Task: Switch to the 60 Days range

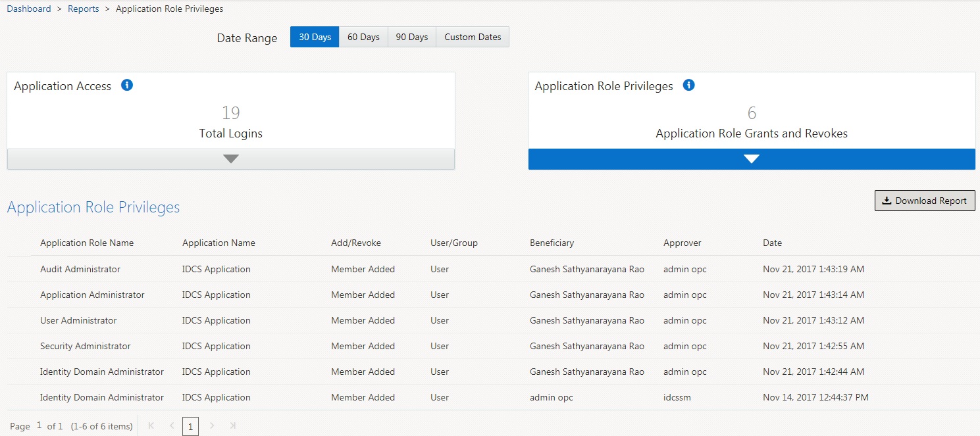Action: [x=363, y=37]
